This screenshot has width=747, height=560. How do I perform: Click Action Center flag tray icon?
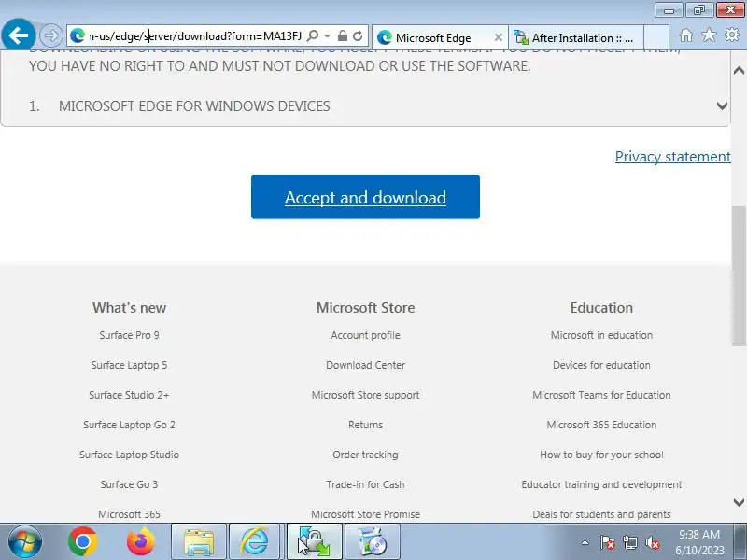pyautogui.click(x=607, y=542)
